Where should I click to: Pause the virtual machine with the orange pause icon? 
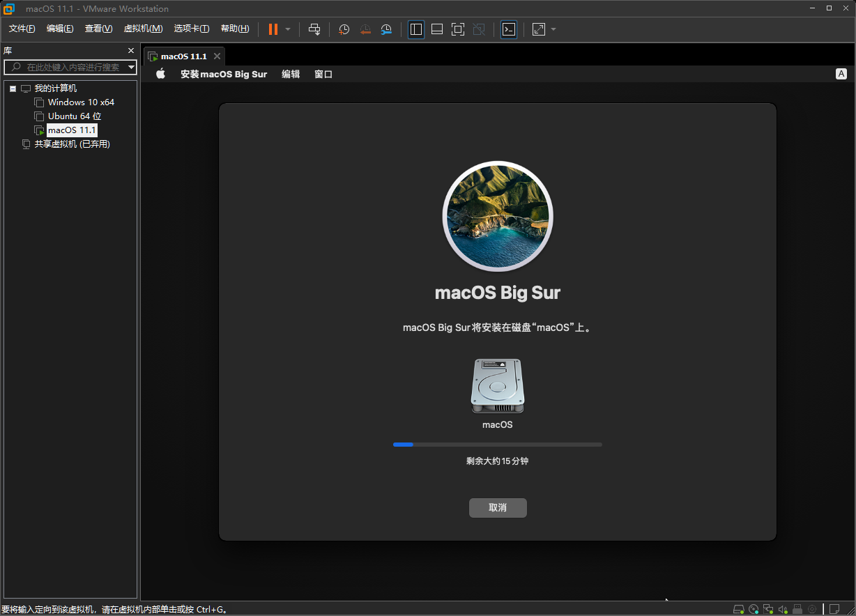[273, 29]
